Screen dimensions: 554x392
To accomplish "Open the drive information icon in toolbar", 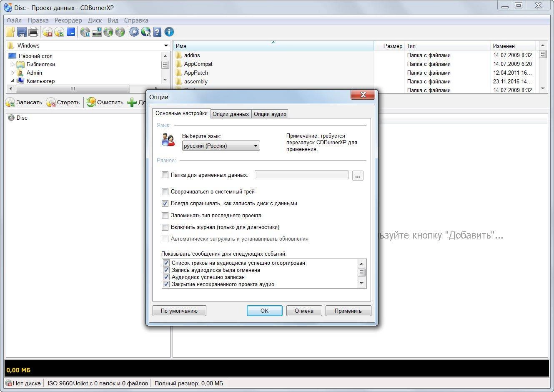I will [97, 32].
